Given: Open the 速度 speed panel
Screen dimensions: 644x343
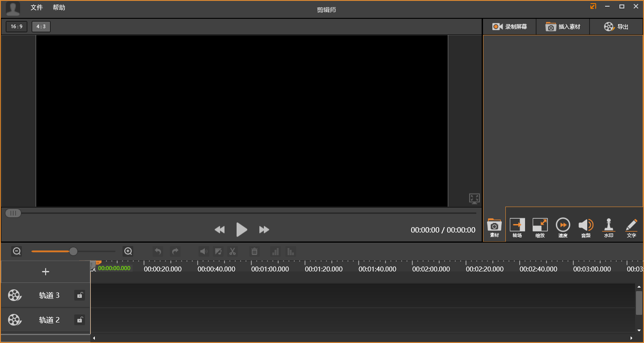Looking at the screenshot, I should tap(563, 227).
